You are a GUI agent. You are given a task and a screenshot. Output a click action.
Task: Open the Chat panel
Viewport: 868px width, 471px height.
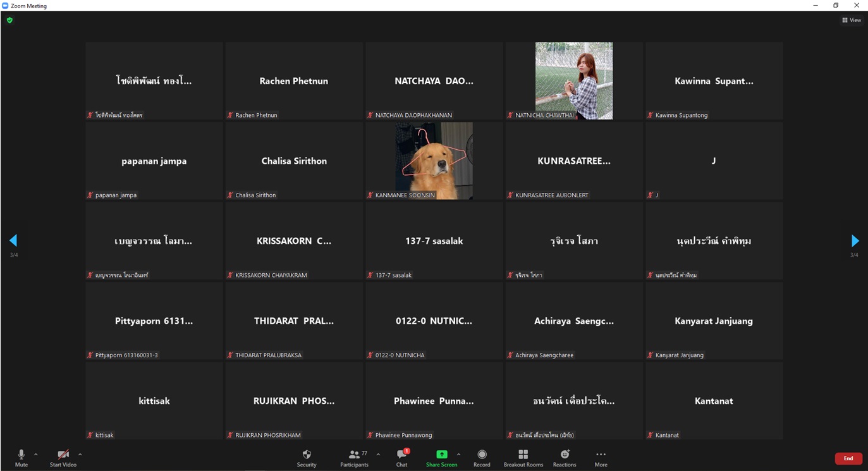tap(401, 458)
